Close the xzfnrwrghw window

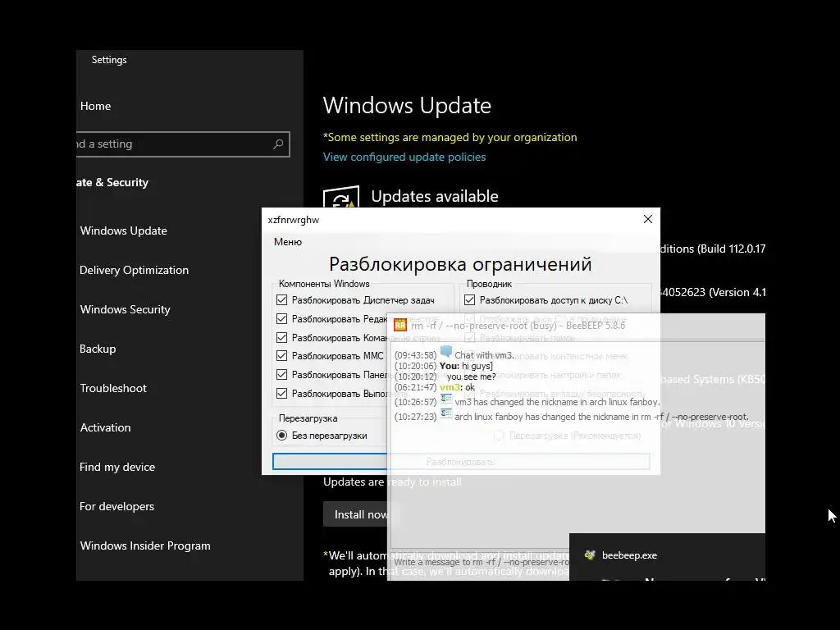(648, 219)
